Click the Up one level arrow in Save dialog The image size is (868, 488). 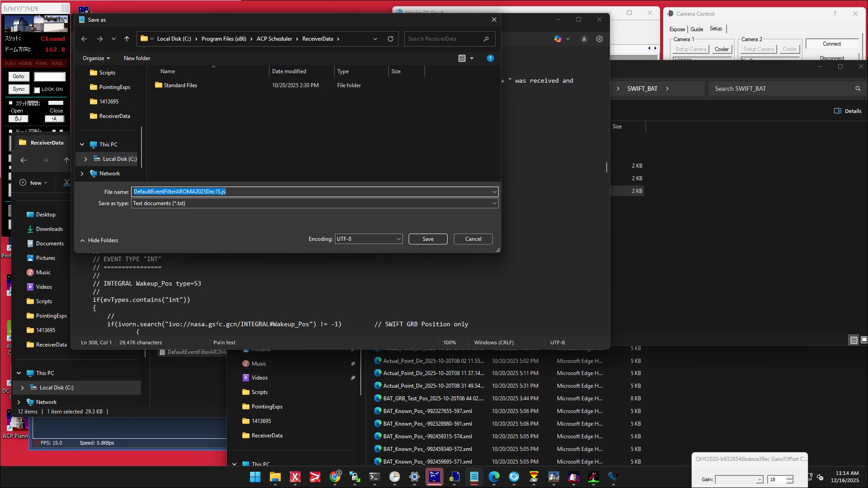point(127,39)
